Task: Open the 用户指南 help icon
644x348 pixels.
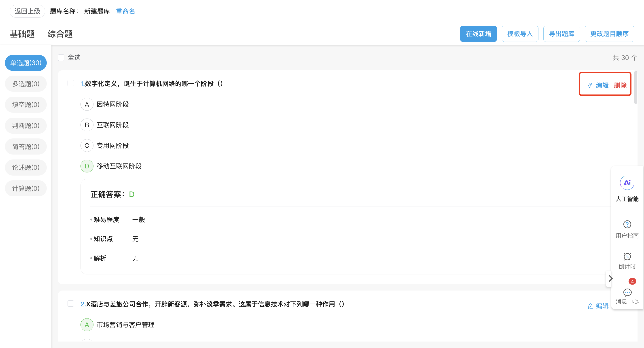Action: [x=627, y=224]
